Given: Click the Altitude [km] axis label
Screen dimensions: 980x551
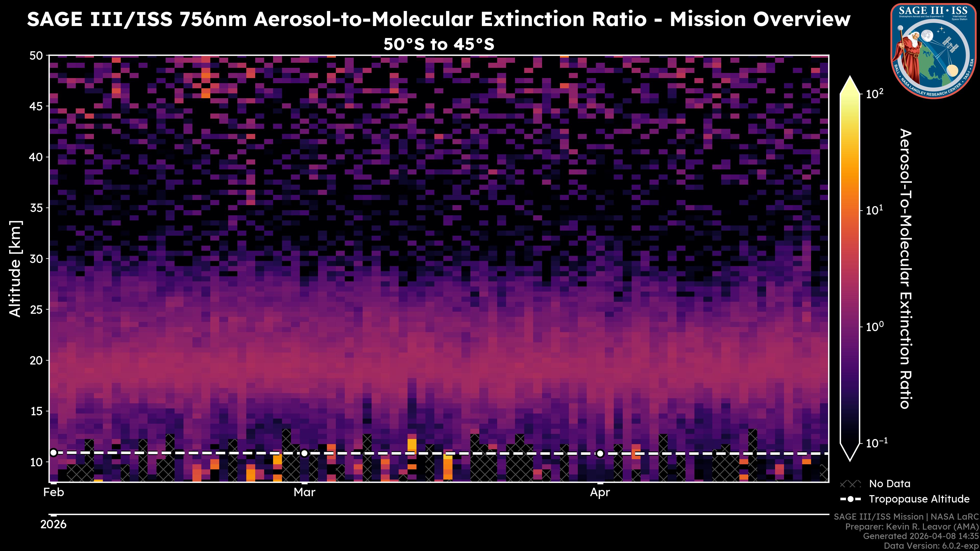Looking at the screenshot, I should 15,268.
